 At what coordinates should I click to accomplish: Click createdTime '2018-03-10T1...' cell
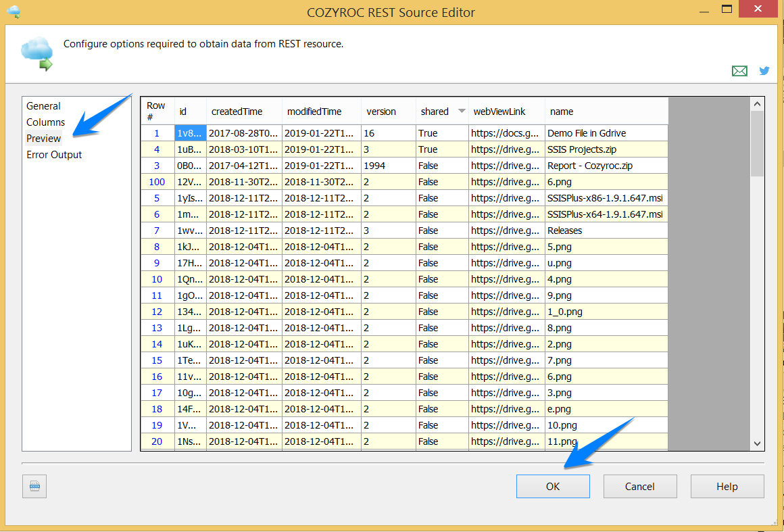pos(245,149)
